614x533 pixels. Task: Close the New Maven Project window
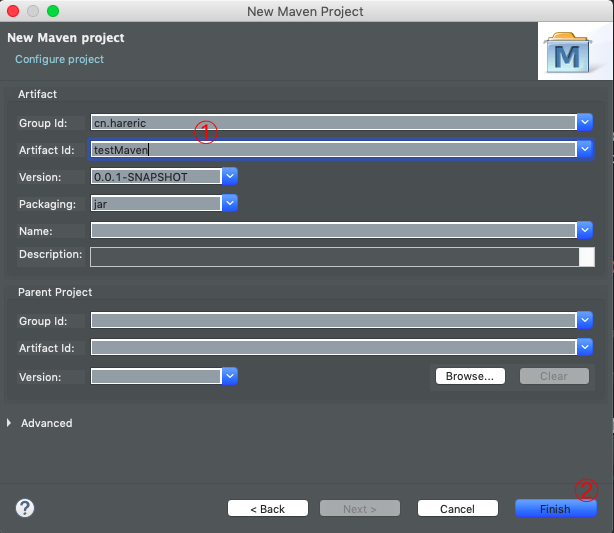(x=13, y=11)
